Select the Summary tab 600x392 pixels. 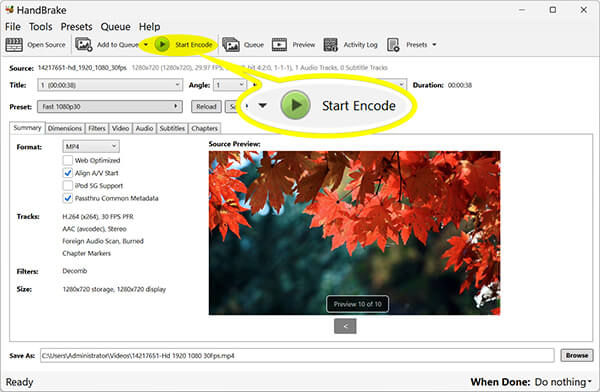coord(27,128)
